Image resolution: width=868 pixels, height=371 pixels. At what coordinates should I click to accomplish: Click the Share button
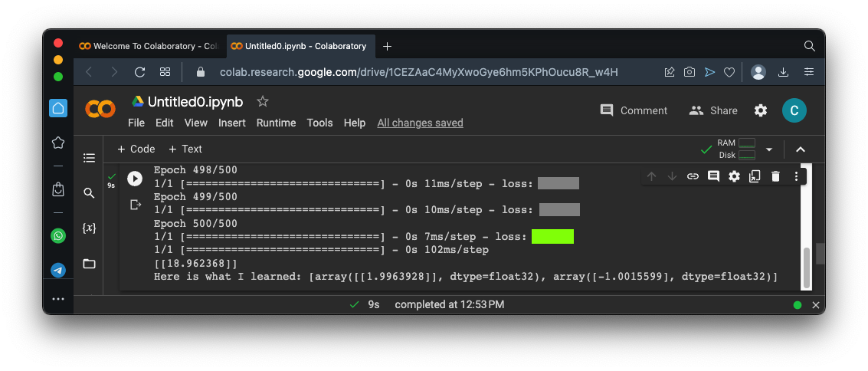[713, 110]
